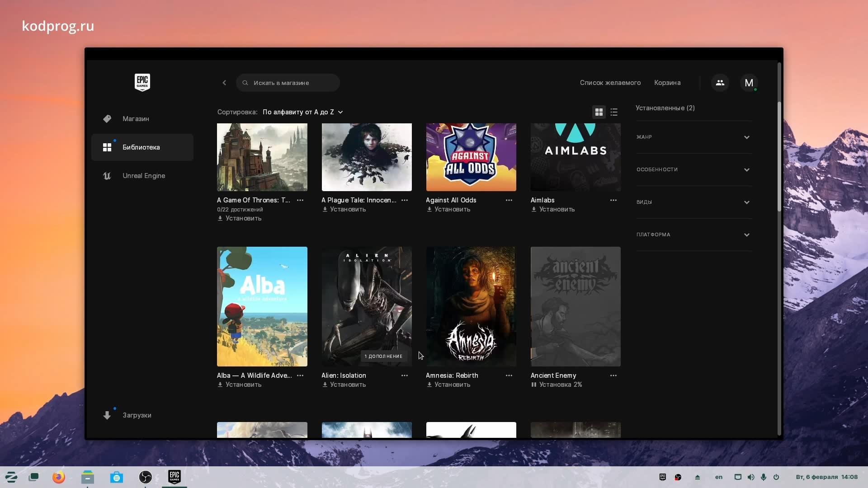
Task: Open Alba wildlife adventure cover thumbnail
Action: pos(262,306)
